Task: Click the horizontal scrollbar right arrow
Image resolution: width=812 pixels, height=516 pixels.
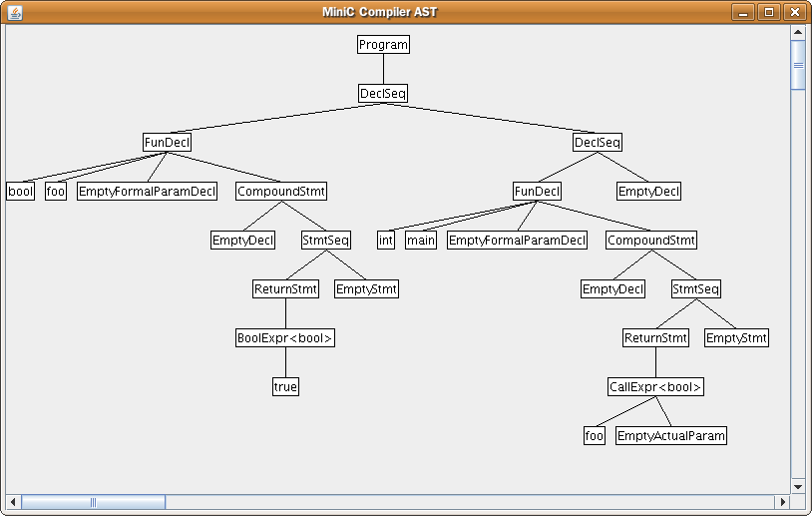Action: 783,501
